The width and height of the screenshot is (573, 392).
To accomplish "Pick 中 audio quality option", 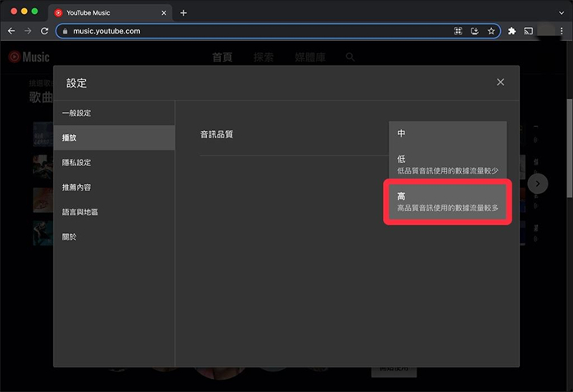I will (447, 133).
